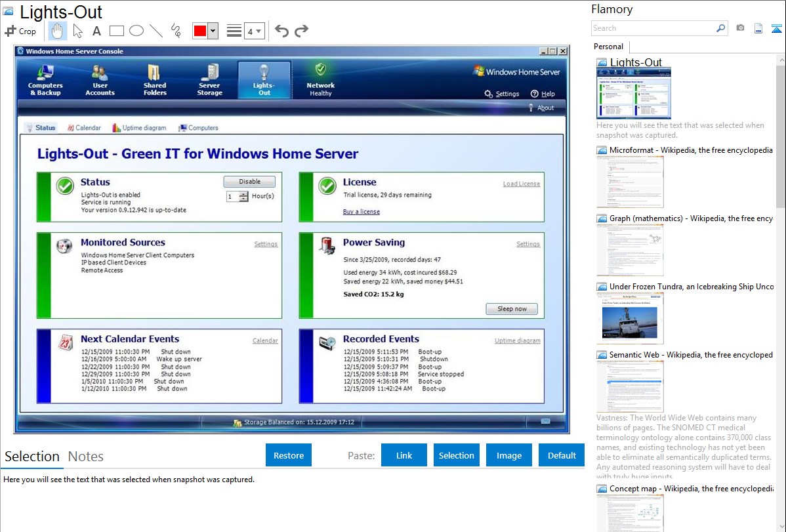Click the red color swatch
The image size is (786, 532).
tap(200, 31)
